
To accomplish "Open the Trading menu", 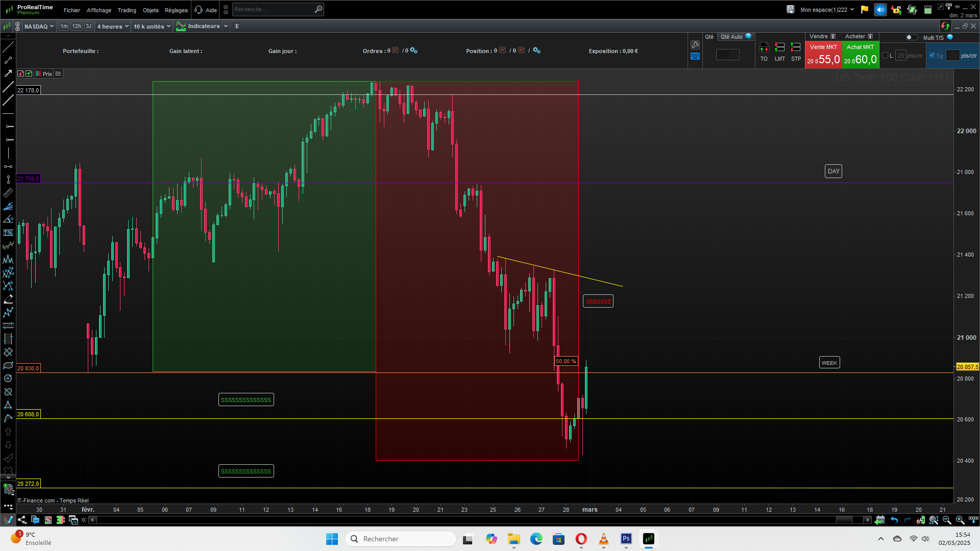I will (x=127, y=10).
